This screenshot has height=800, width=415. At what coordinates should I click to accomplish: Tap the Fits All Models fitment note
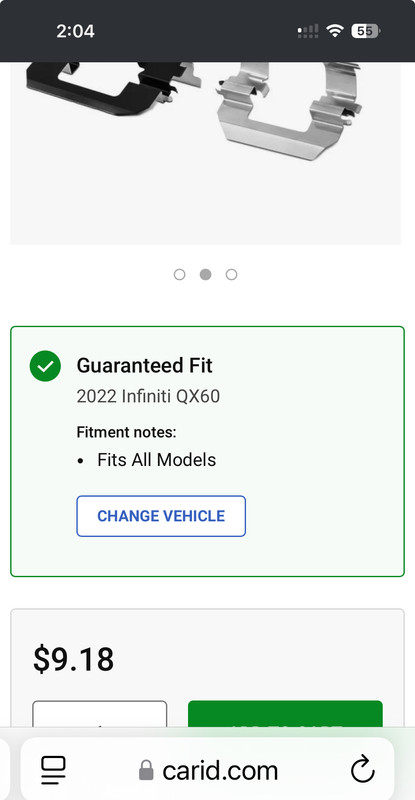coord(156,460)
